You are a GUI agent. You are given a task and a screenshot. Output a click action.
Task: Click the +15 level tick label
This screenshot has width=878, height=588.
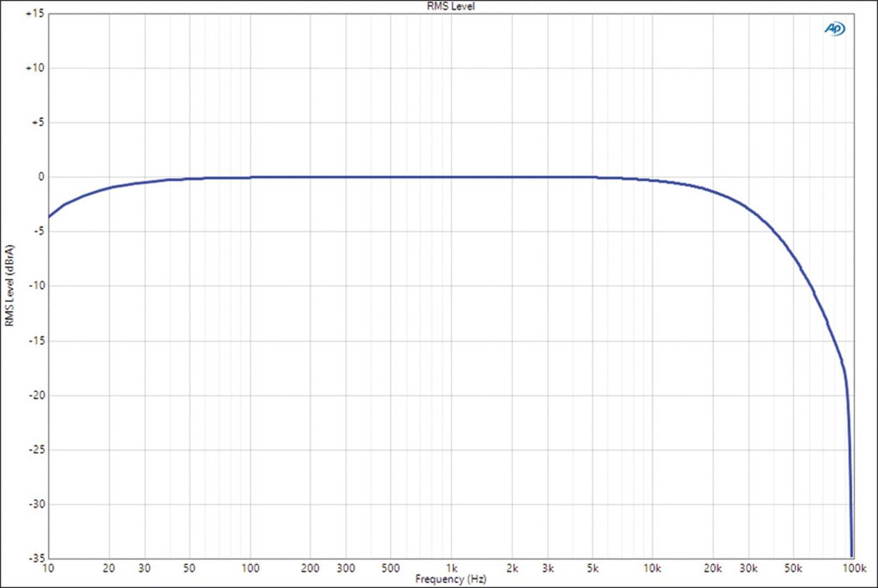coord(35,13)
